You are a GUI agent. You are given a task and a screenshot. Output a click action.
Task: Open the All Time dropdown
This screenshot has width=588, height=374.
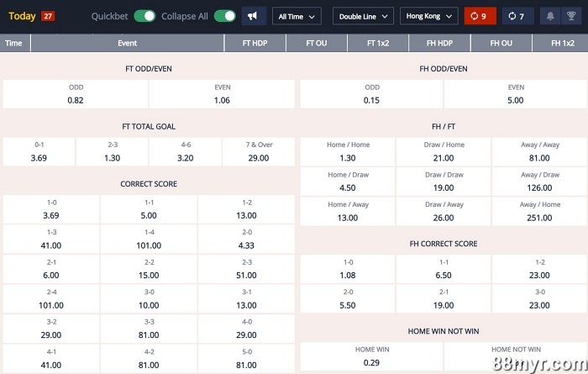[297, 16]
